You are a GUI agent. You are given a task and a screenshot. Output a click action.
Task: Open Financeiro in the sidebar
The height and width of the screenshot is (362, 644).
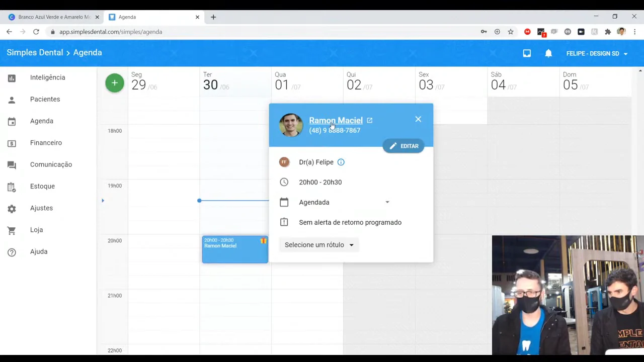(46, 143)
